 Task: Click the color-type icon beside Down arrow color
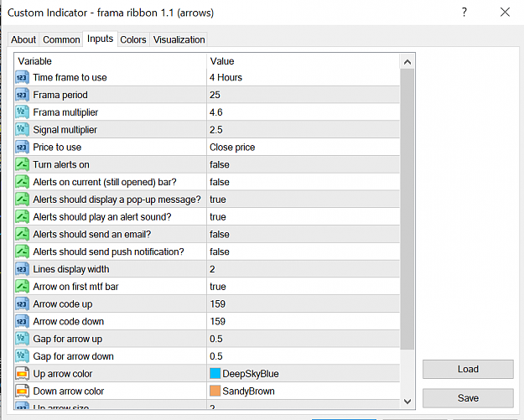click(x=22, y=391)
